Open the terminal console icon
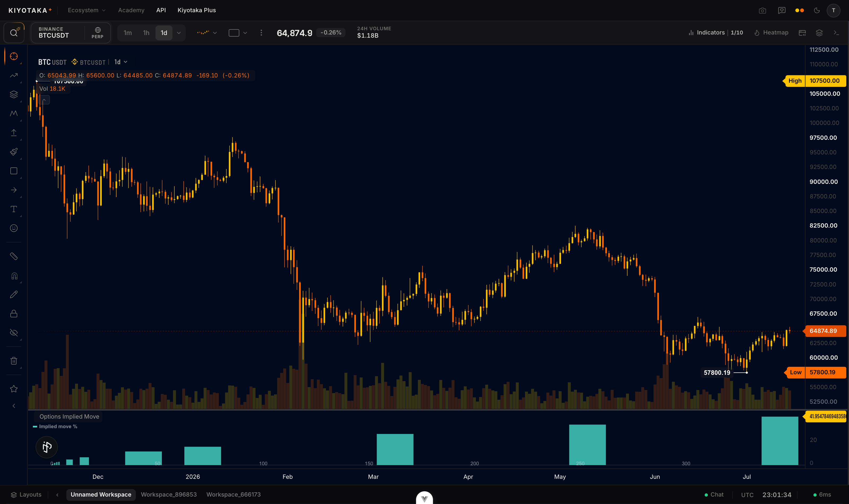This screenshot has width=849, height=504. pos(836,33)
